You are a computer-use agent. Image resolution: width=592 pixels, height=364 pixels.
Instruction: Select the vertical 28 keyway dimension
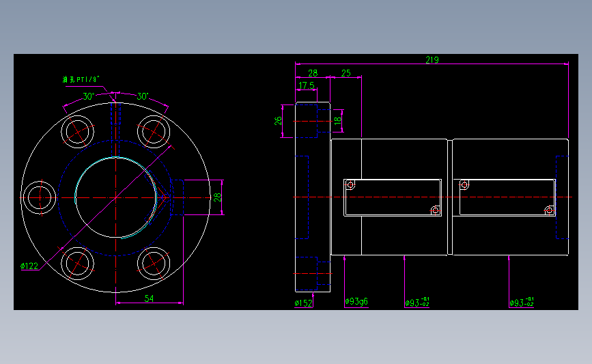[x=217, y=197]
